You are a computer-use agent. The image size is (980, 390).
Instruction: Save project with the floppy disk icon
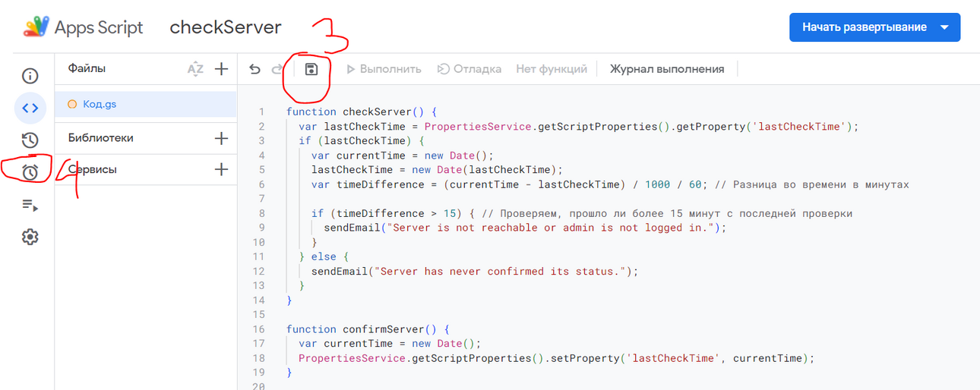click(311, 69)
